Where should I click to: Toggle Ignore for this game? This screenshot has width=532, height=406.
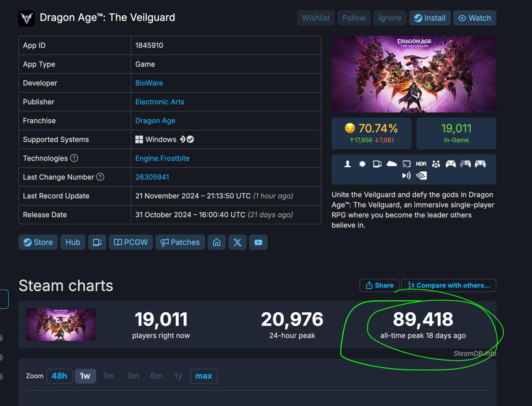pos(389,18)
